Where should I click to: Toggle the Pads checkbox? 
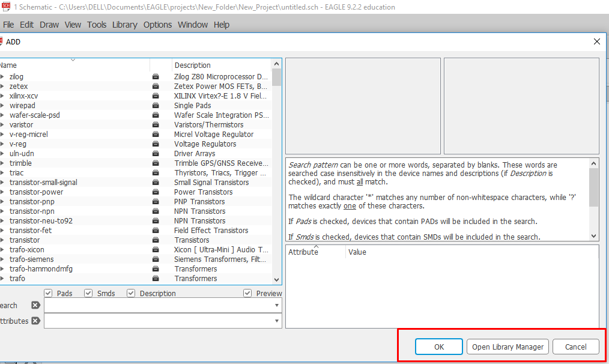click(x=48, y=293)
